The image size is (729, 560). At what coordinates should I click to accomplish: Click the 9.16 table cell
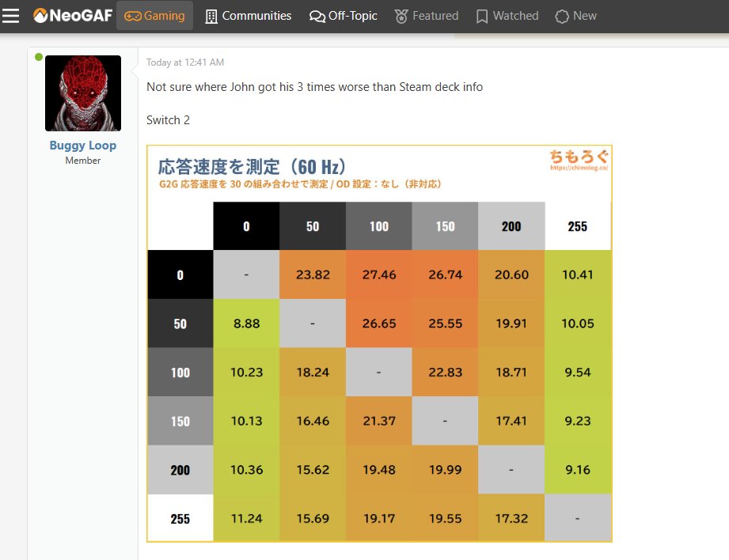point(578,470)
